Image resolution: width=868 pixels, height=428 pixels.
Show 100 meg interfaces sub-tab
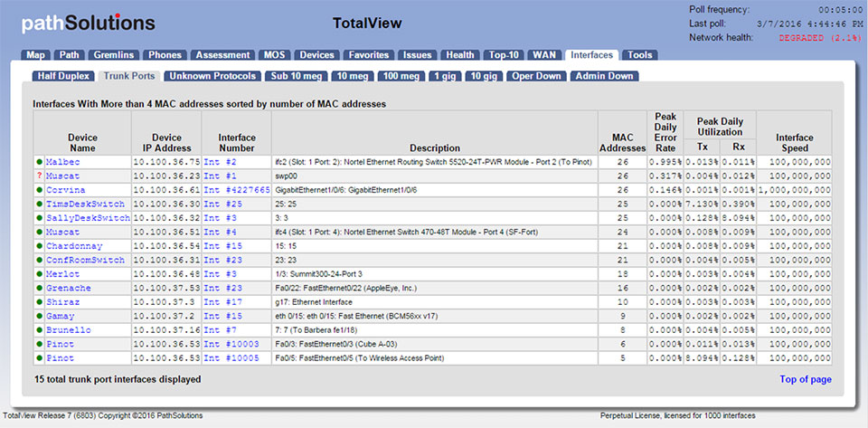(x=401, y=76)
